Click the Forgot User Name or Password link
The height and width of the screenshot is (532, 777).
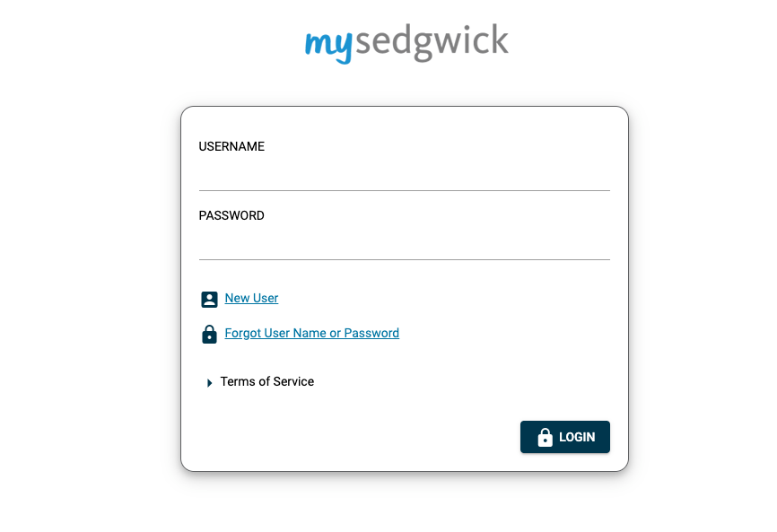311,333
